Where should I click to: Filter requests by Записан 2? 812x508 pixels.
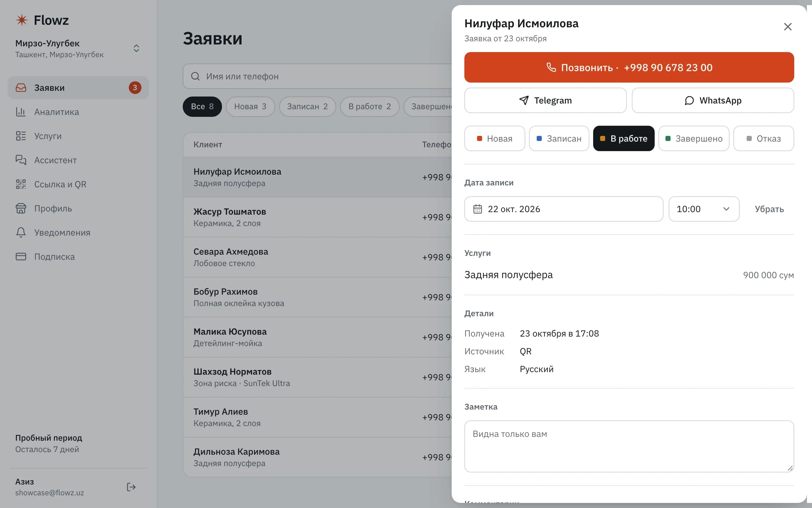[x=307, y=106]
